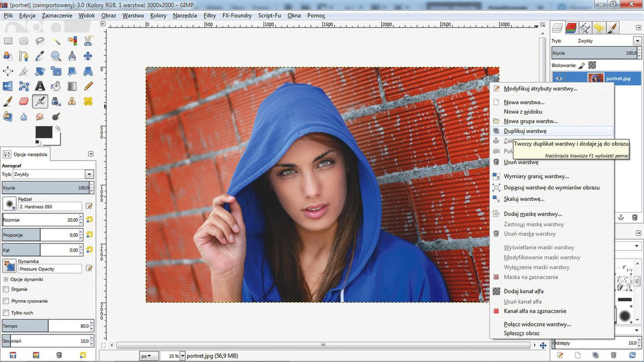This screenshot has height=362, width=644.
Task: Switch to the Paths tab in dock
Action: pyautogui.click(x=585, y=28)
